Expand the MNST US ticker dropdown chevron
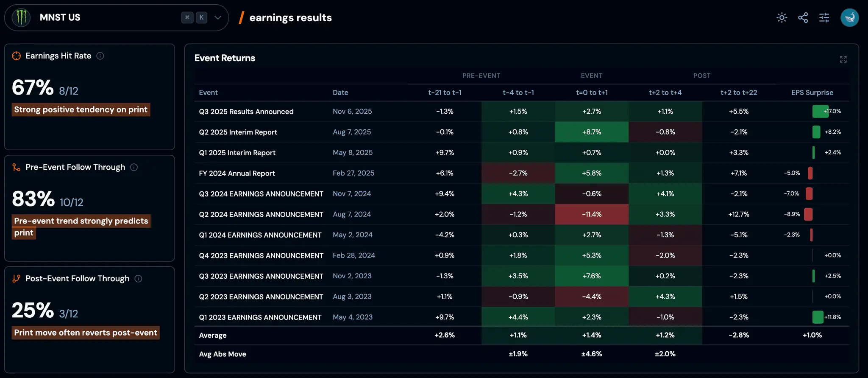Viewport: 868px width, 378px height. pyautogui.click(x=218, y=17)
